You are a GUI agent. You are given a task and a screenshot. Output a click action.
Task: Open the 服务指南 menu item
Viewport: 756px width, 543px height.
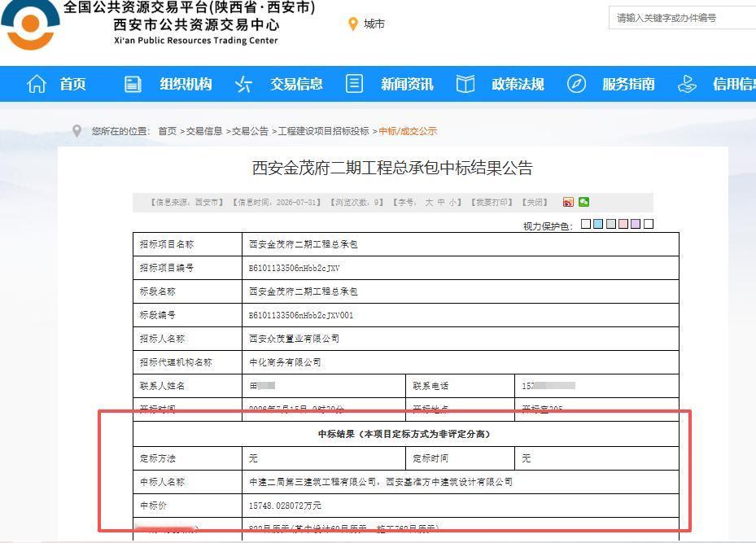pyautogui.click(x=629, y=84)
